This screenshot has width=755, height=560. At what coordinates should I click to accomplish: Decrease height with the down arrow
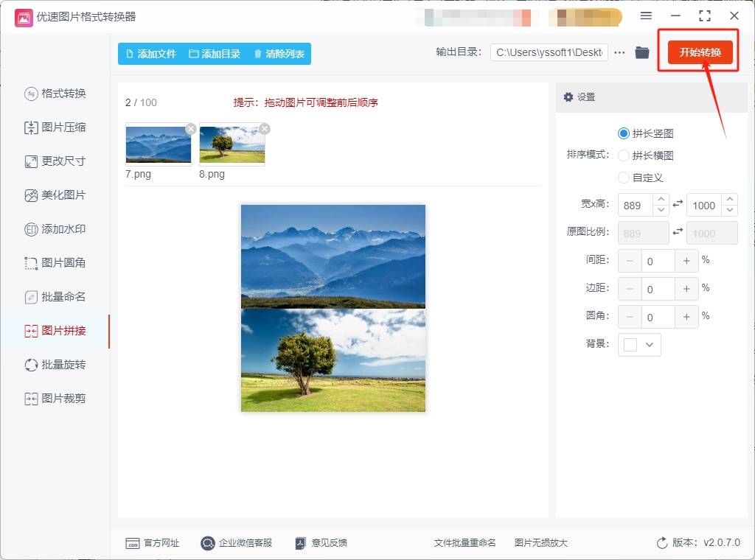[730, 210]
